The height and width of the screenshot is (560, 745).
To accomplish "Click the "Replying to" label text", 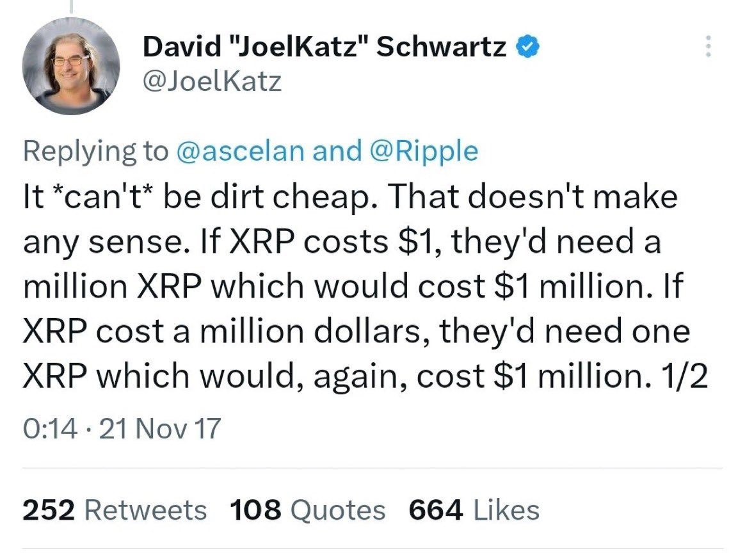I will pyautogui.click(x=95, y=151).
